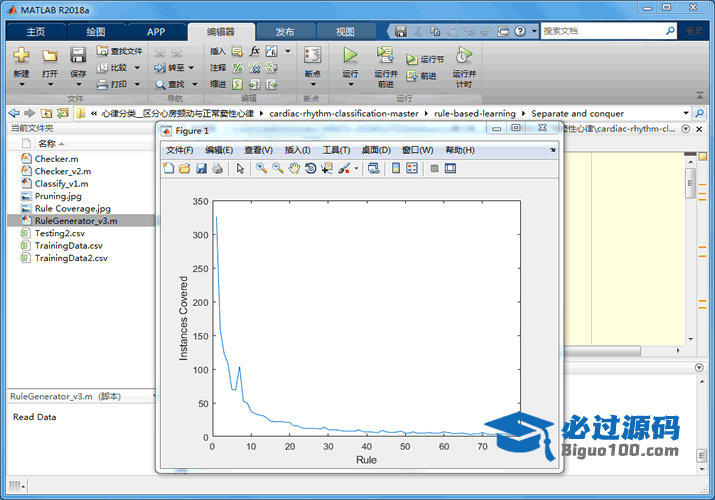715x500 pixels.
Task: Select the zoom in magnifier tool
Action: (x=261, y=168)
